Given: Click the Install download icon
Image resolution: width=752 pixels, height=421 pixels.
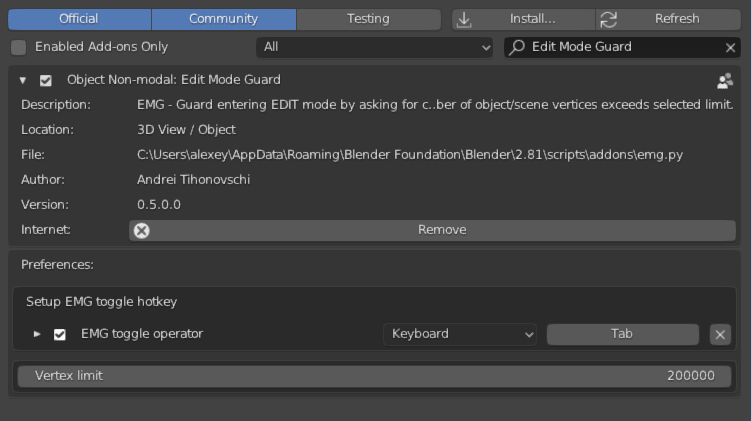Looking at the screenshot, I should tap(464, 19).
